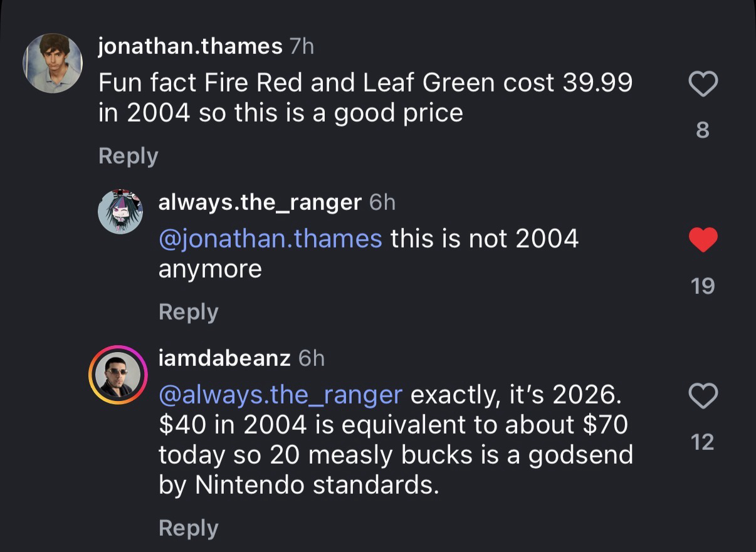Tap heart icon on iamdabeanz's reply
Image resolution: width=756 pixels, height=552 pixels.
click(x=703, y=397)
